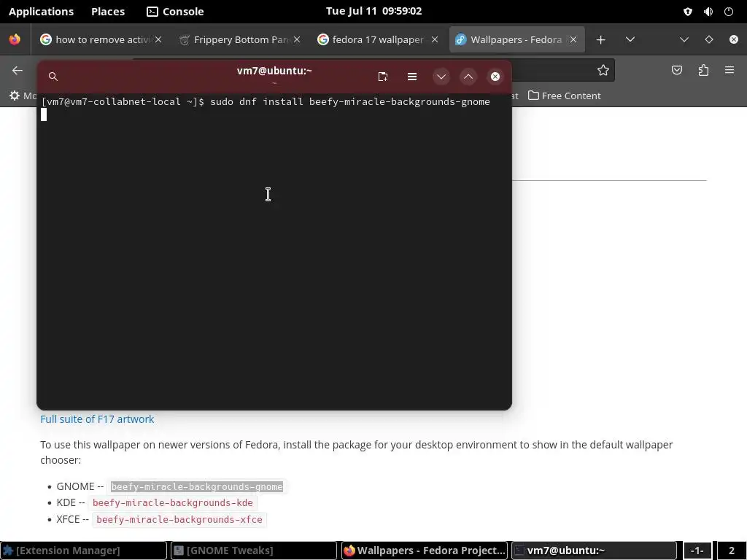This screenshot has height=560, width=747.
Task: Open the system power icon in top bar
Action: [x=729, y=12]
